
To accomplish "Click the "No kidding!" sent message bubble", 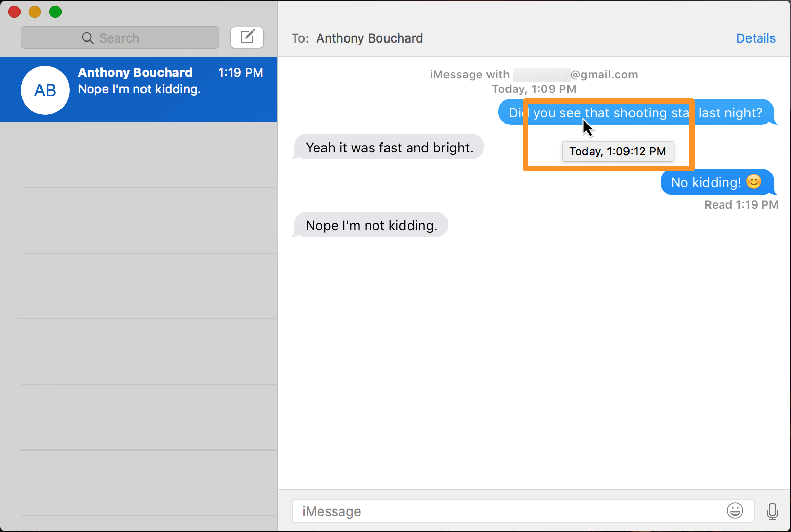I will pos(707,182).
